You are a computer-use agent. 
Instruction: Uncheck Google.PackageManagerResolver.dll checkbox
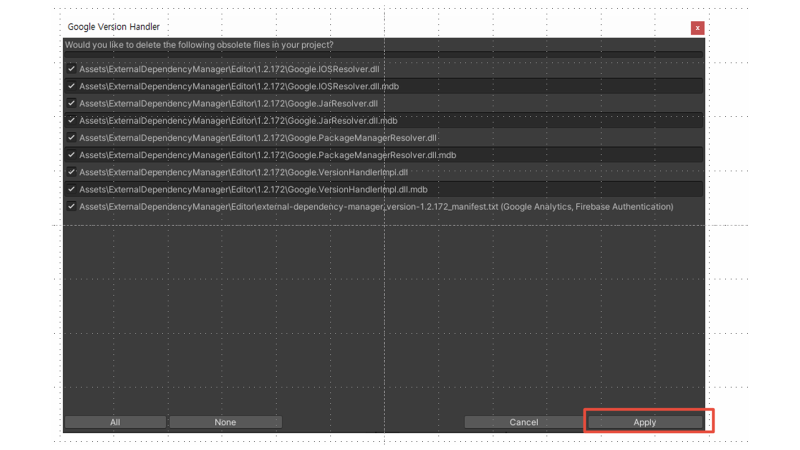click(71, 138)
